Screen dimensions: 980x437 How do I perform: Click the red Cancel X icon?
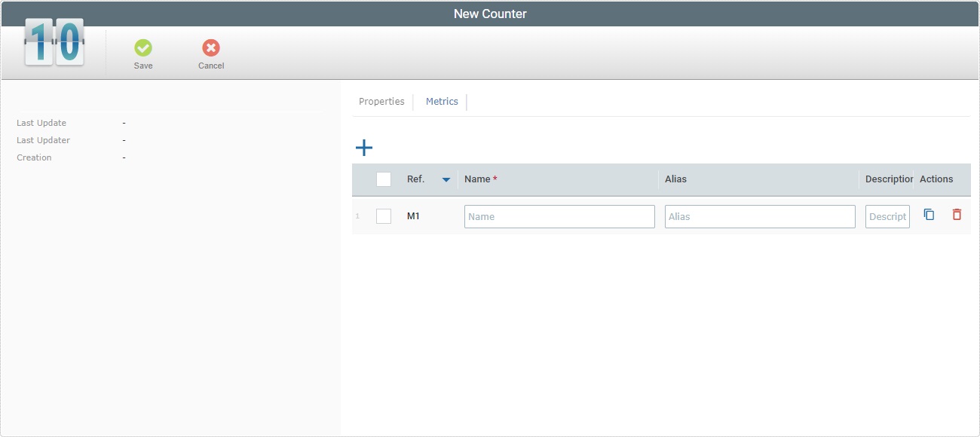click(x=211, y=48)
